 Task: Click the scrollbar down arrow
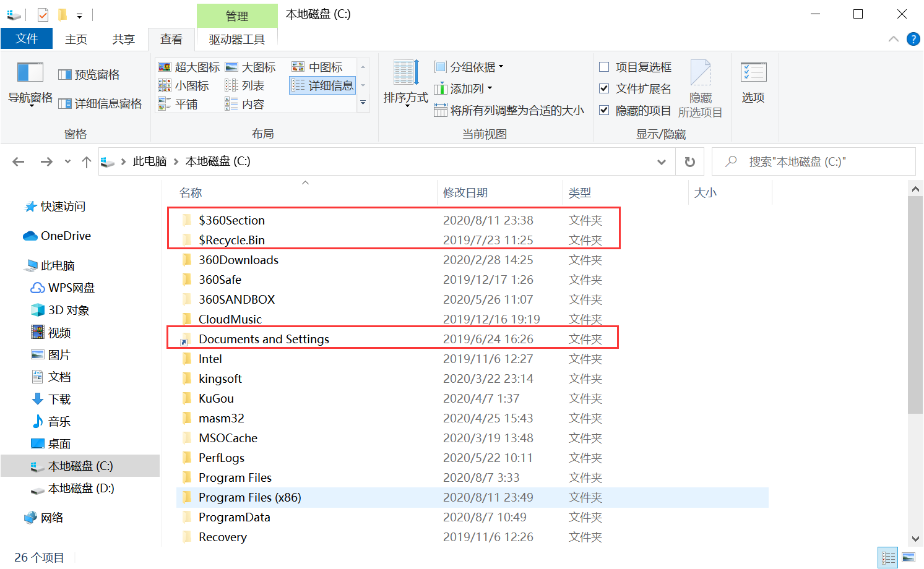(915, 539)
